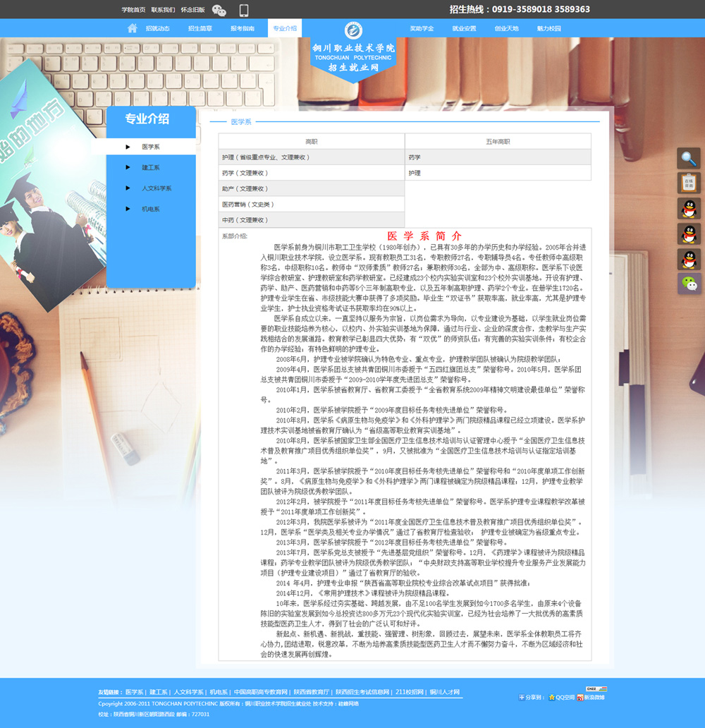Screen dimensions: 705x728
Task: Open the 招生简章 navigation tab
Action: coord(200,28)
